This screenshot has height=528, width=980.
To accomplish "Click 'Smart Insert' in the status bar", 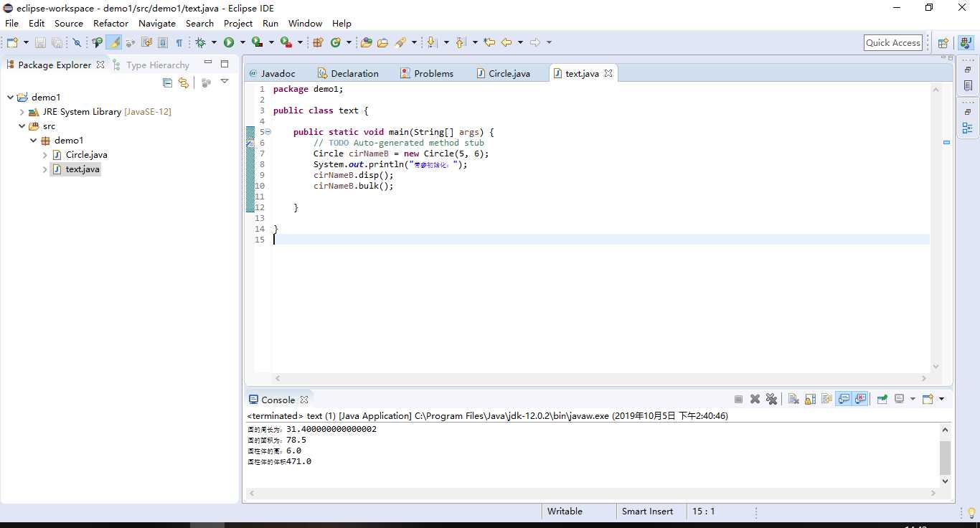I will click(x=648, y=511).
